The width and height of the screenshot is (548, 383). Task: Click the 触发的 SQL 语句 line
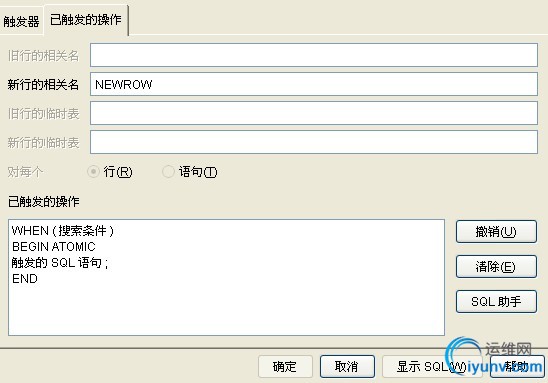[x=60, y=262]
